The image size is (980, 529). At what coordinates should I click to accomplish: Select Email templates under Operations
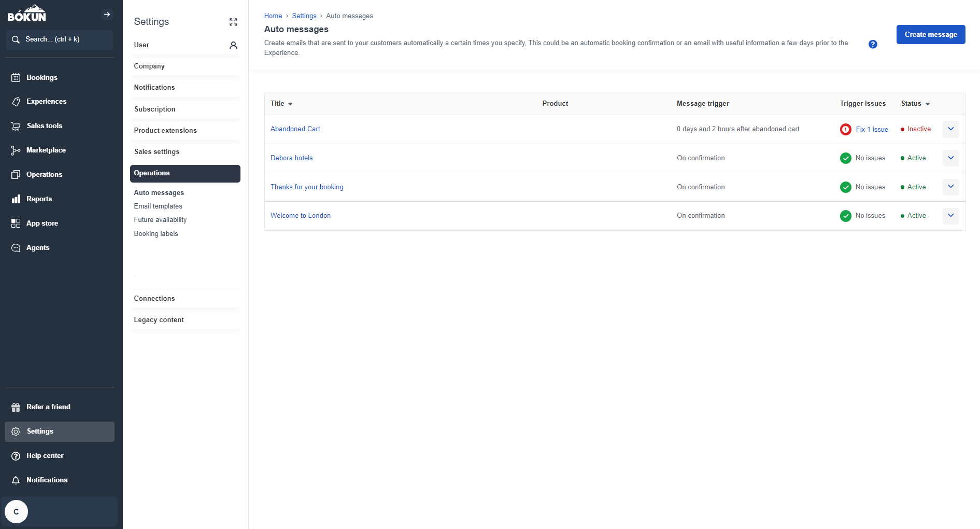(x=158, y=206)
